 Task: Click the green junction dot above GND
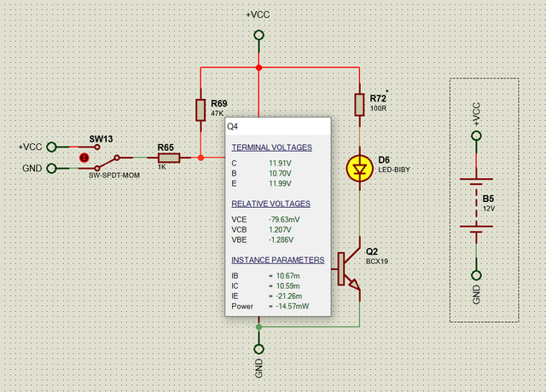(x=258, y=327)
